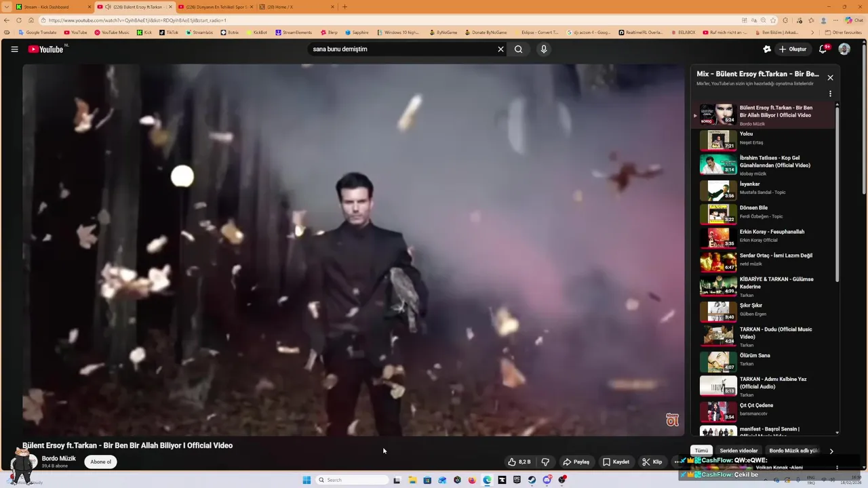
Task: Go to YouTube home via logo
Action: [45, 49]
